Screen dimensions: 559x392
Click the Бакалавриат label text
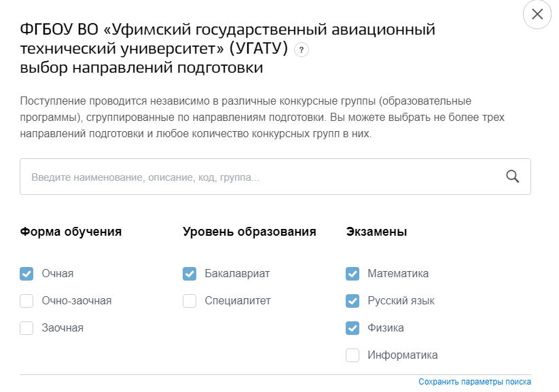237,274
